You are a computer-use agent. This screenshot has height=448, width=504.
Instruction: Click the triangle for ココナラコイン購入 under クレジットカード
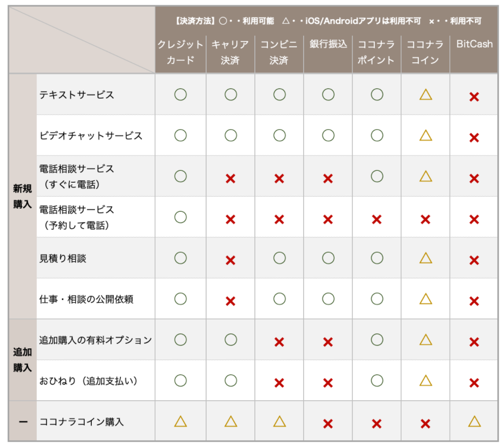click(x=180, y=422)
